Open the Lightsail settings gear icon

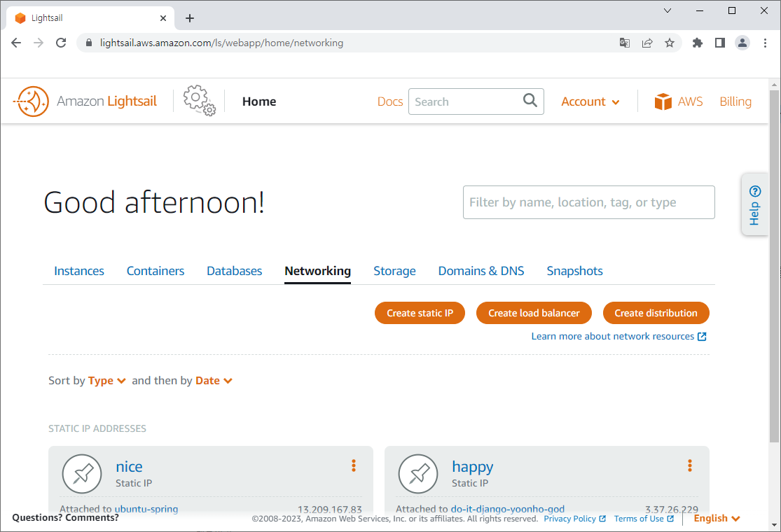pyautogui.click(x=199, y=101)
